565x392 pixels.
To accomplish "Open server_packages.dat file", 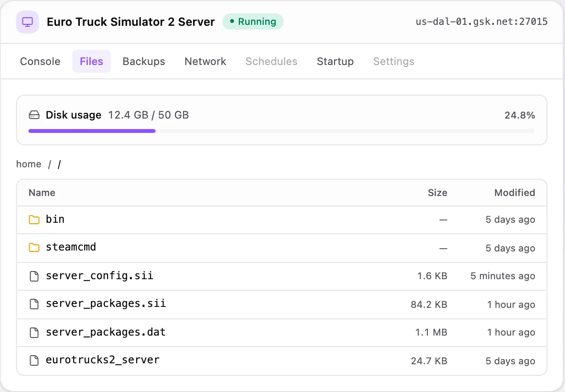I will point(106,332).
